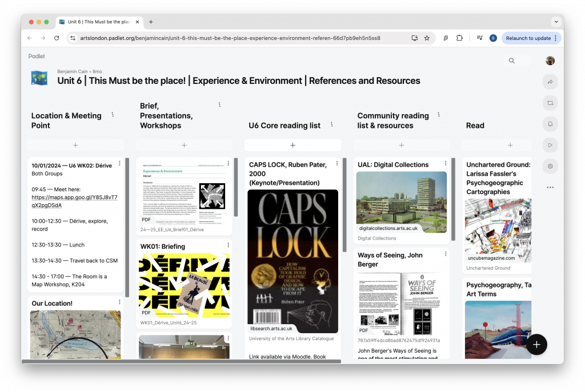Click the Location column vertical scrollbar
The height and width of the screenshot is (392, 585).
(127, 227)
